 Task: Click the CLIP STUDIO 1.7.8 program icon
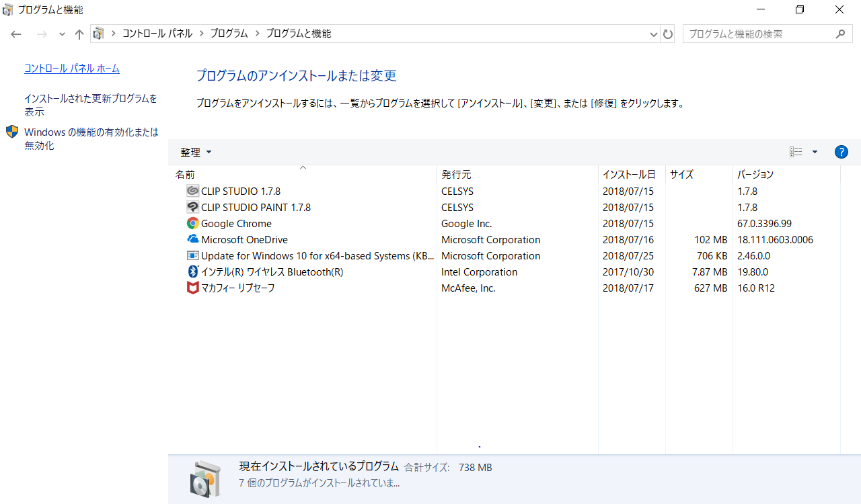[192, 191]
